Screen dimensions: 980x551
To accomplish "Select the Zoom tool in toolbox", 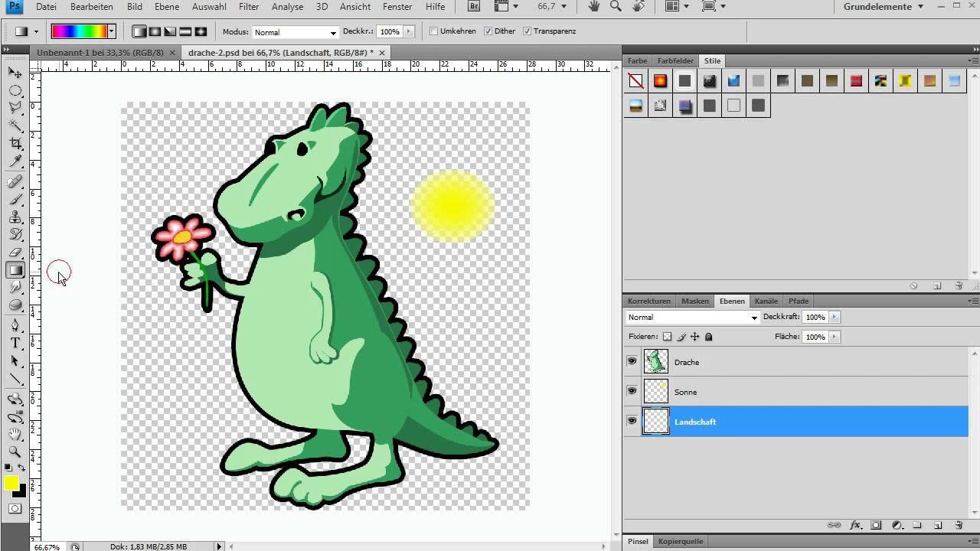I will [15, 452].
